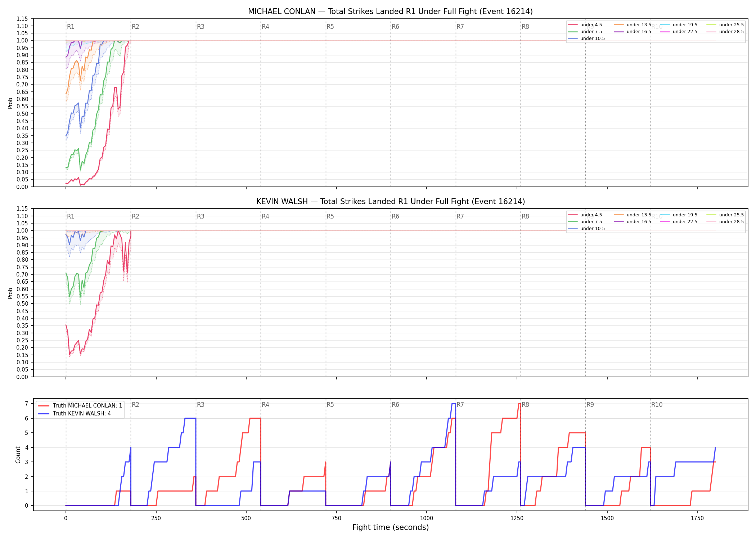Click the 1.15 tick on Conlan chart axis
Image resolution: width=756 pixels, height=540 pixels.
pos(22,19)
